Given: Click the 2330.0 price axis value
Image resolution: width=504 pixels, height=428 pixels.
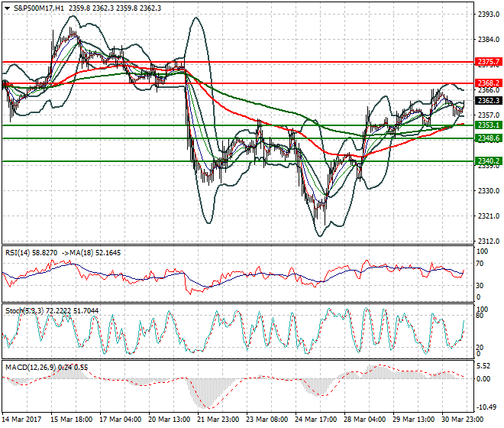Looking at the screenshot, I should (x=489, y=191).
